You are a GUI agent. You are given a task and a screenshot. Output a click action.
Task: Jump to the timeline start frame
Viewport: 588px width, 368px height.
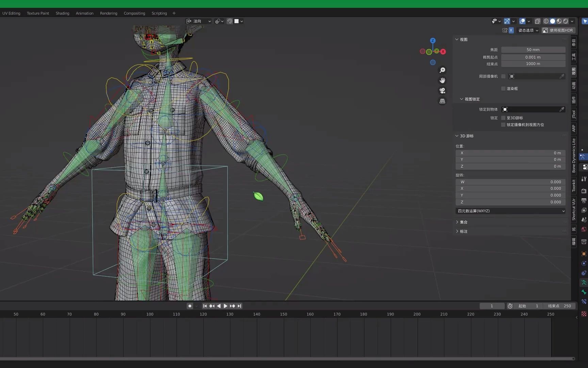click(x=205, y=306)
